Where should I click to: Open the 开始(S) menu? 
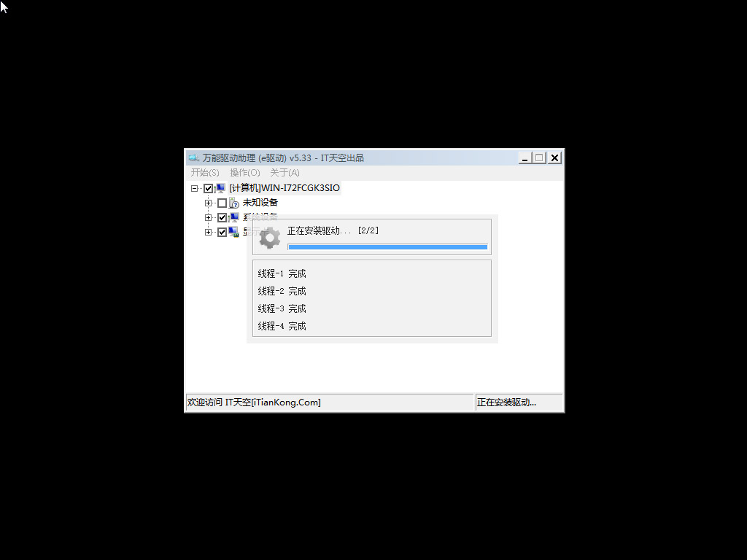point(205,172)
